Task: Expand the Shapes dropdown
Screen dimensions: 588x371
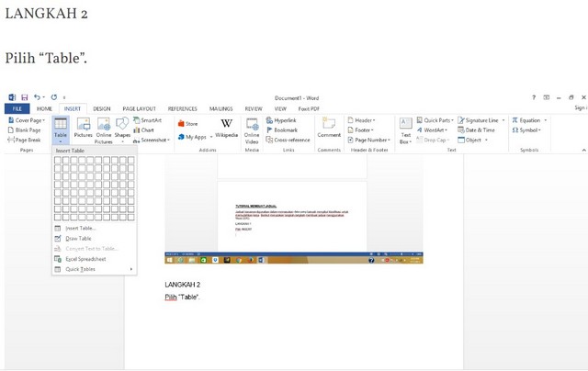Action: click(122, 129)
